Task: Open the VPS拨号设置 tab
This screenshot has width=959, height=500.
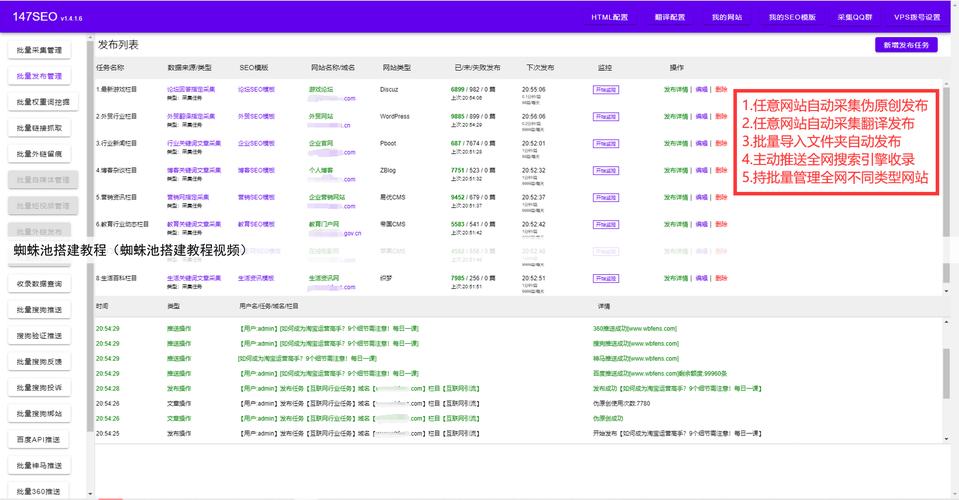Action: click(x=917, y=17)
